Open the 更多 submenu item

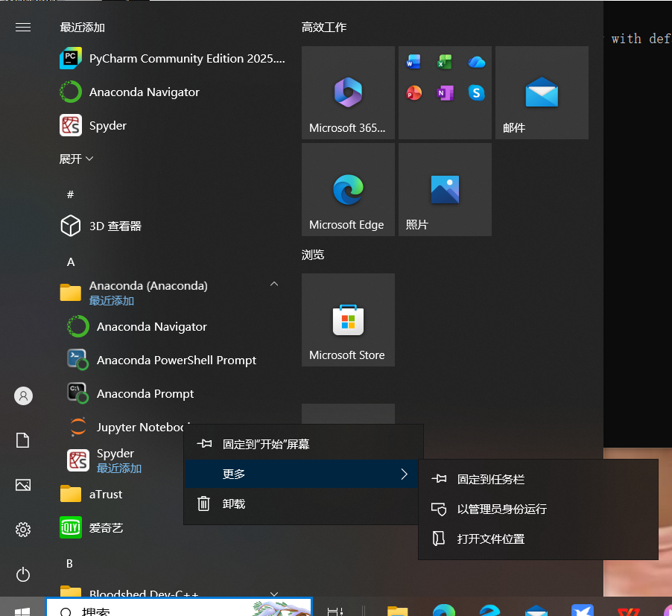301,474
